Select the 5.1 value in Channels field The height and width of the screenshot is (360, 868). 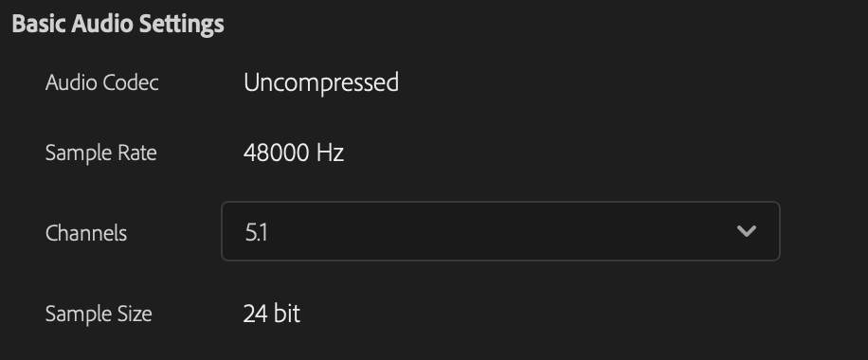(x=256, y=233)
